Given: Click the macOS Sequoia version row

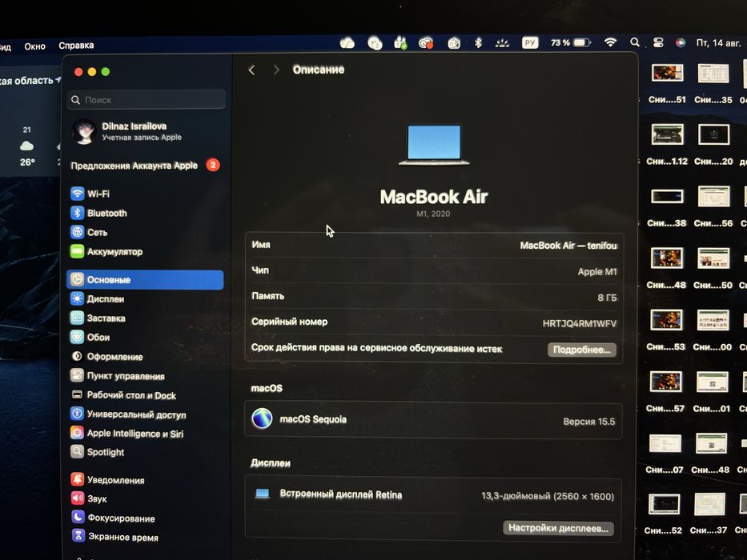Looking at the screenshot, I should 433,420.
